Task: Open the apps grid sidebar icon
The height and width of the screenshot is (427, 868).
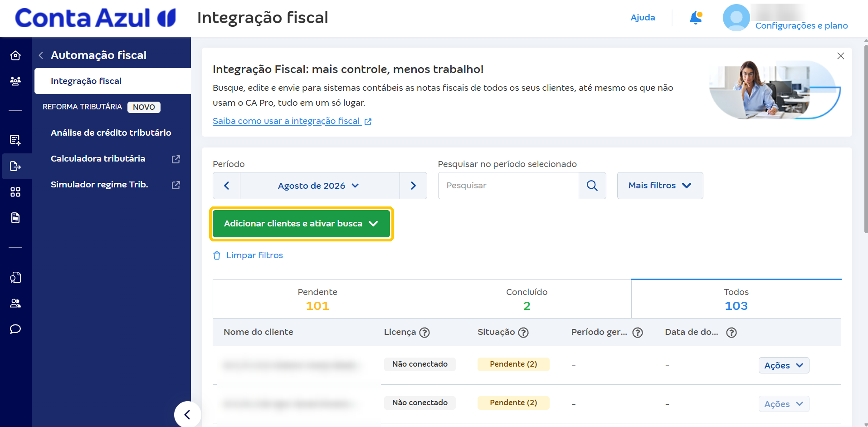Action: coord(15,192)
